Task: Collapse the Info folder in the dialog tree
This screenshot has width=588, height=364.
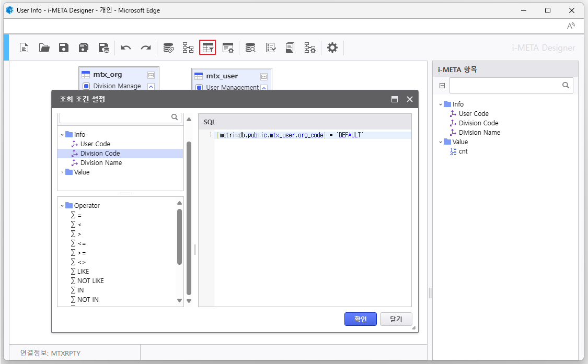Action: coord(62,135)
